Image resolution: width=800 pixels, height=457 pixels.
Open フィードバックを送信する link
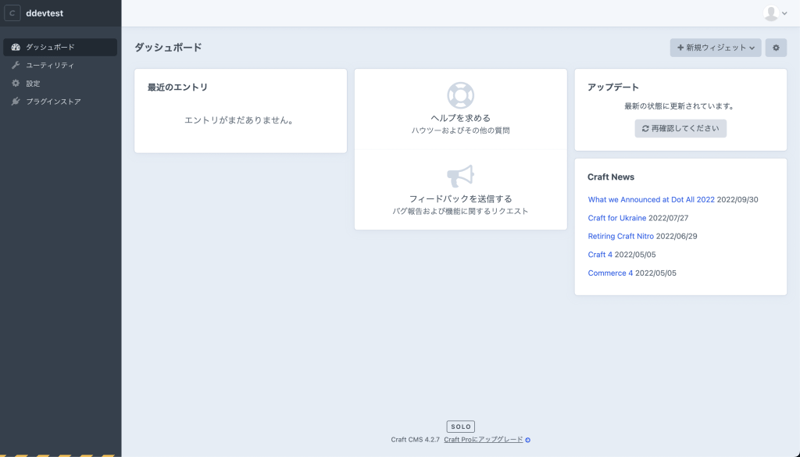pyautogui.click(x=461, y=199)
